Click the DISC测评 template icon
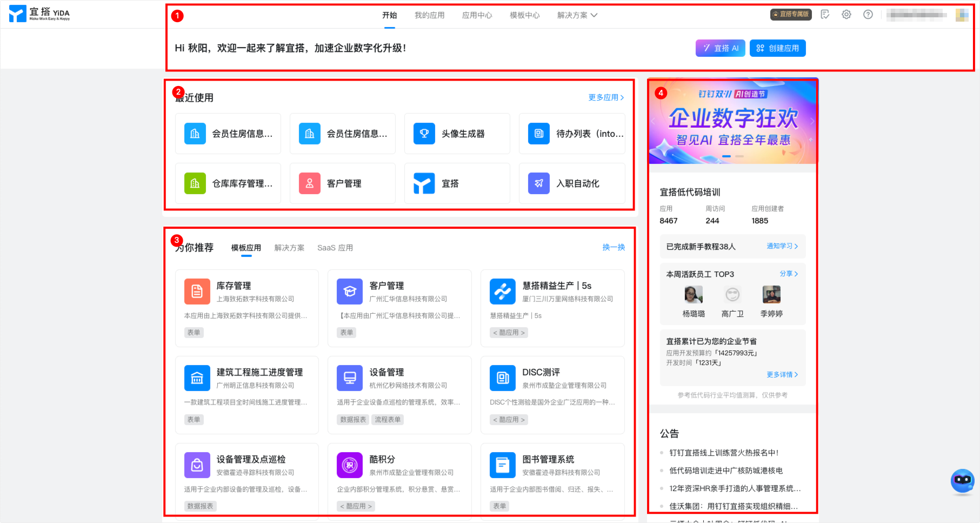Viewport: 980px width, 523px height. click(503, 378)
